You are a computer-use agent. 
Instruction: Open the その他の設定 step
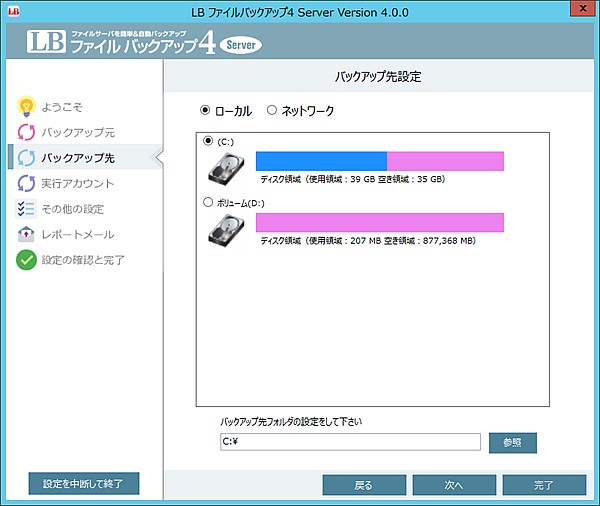tap(72, 209)
